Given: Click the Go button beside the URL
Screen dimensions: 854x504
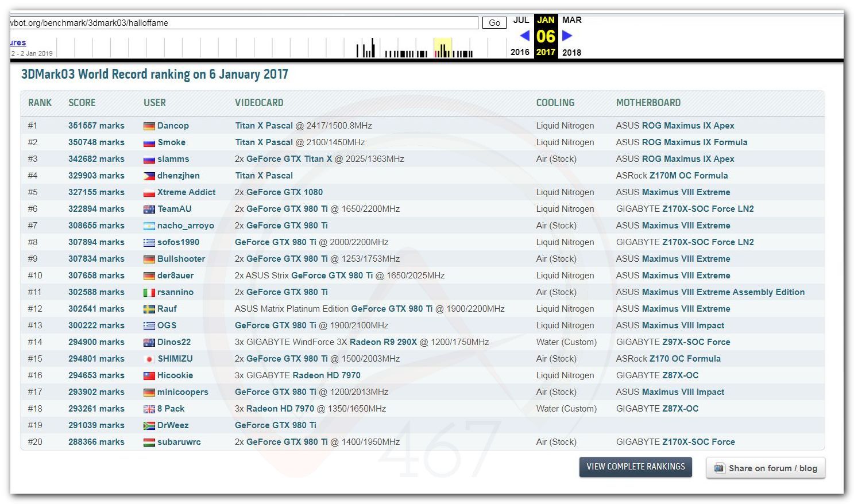Looking at the screenshot, I should tap(494, 23).
